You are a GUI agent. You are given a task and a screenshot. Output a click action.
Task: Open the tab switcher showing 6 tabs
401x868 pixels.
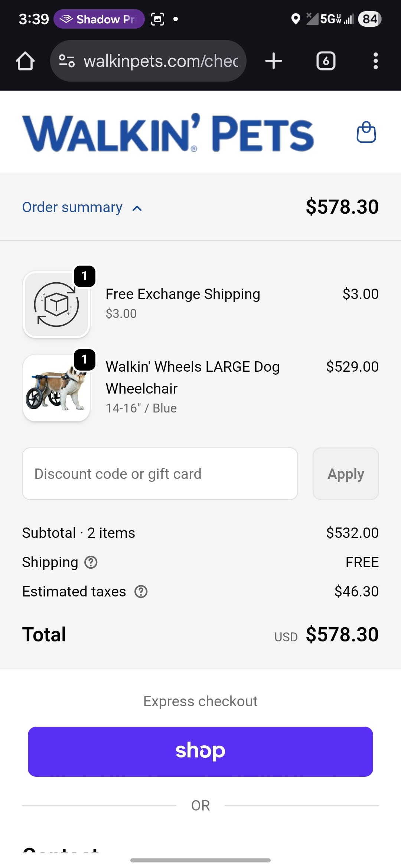326,61
